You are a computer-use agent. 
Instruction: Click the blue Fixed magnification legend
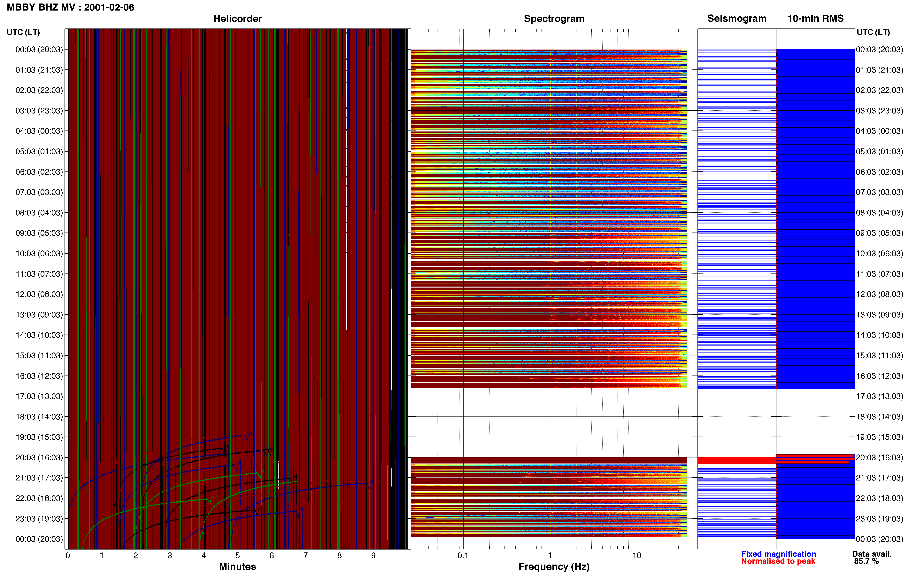click(x=778, y=554)
